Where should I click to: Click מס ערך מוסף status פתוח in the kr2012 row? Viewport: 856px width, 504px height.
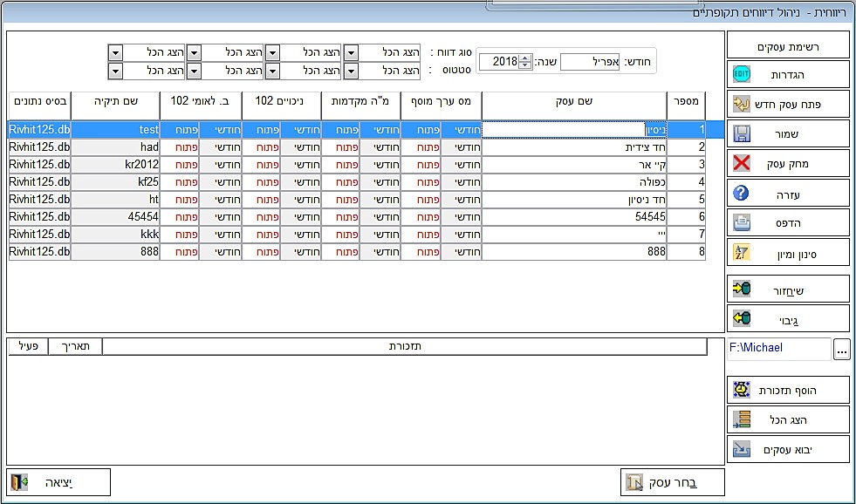tap(421, 165)
